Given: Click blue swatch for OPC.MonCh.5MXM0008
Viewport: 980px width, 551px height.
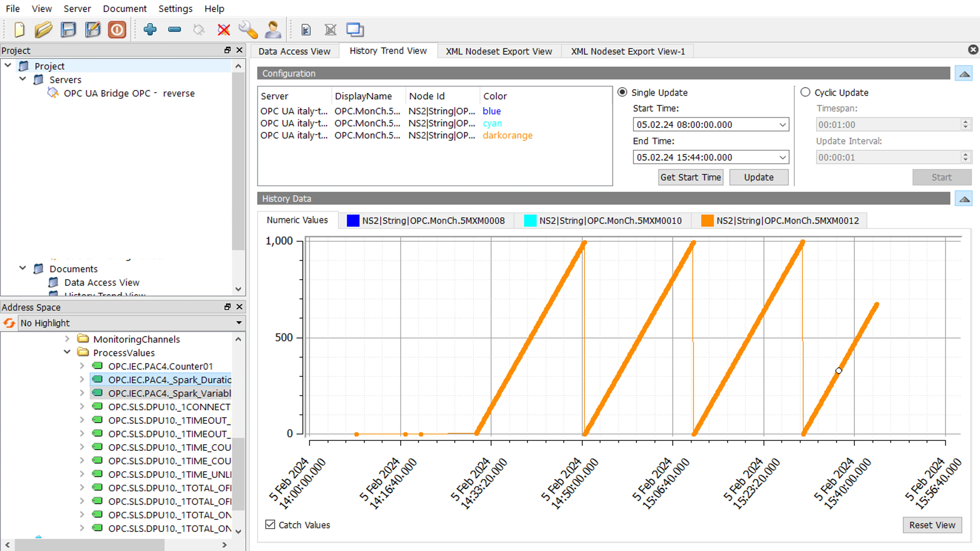Looking at the screenshot, I should click(x=353, y=221).
